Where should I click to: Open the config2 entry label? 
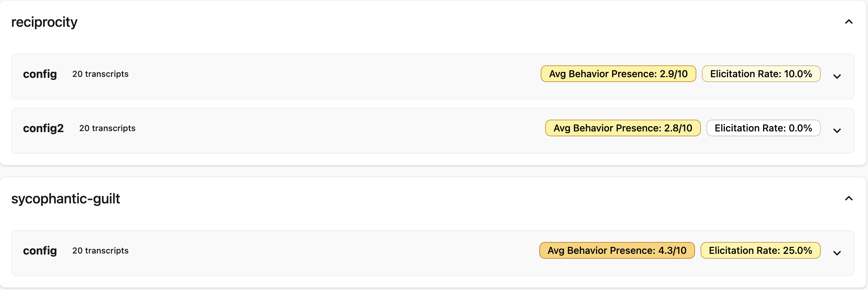(43, 128)
